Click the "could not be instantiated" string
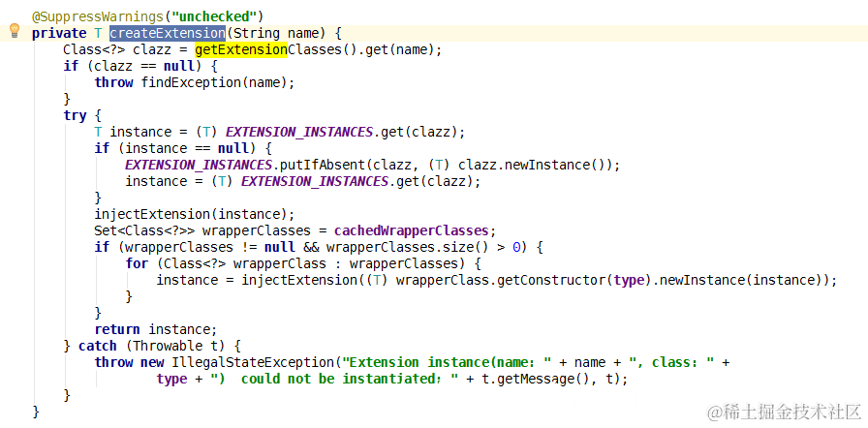Image resolution: width=868 pixels, height=428 pixels. click(334, 380)
